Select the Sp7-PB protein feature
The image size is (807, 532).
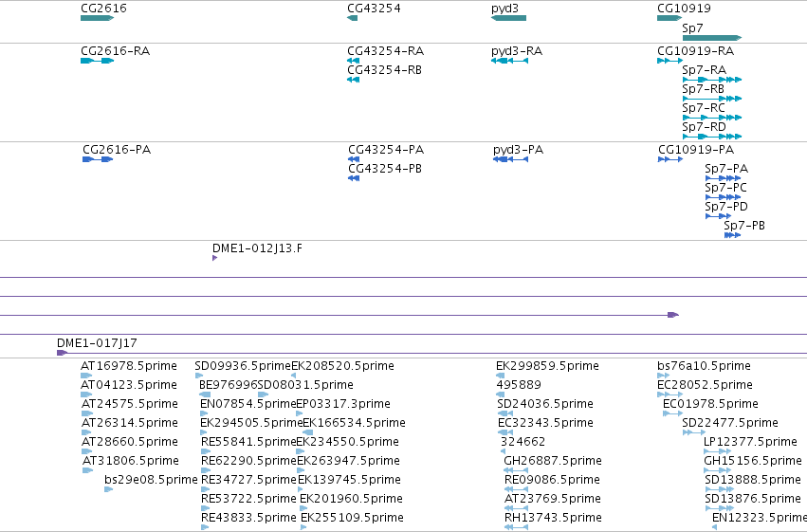732,235
